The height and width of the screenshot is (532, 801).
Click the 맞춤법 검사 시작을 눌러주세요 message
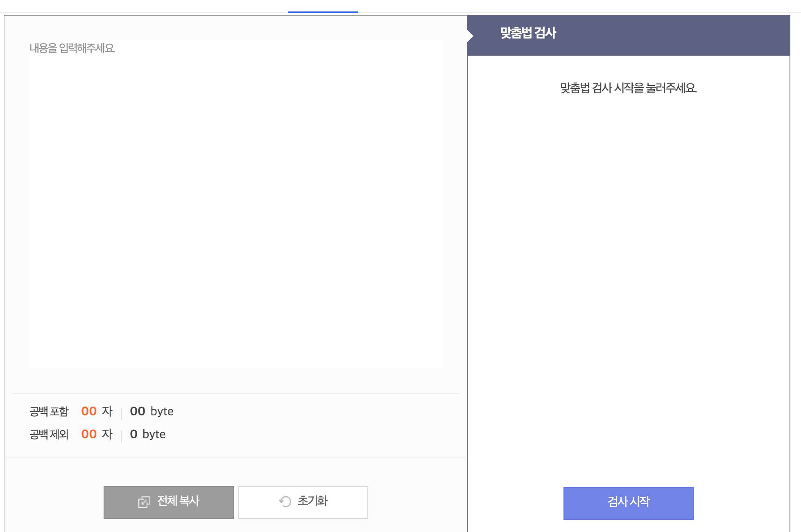tap(629, 87)
